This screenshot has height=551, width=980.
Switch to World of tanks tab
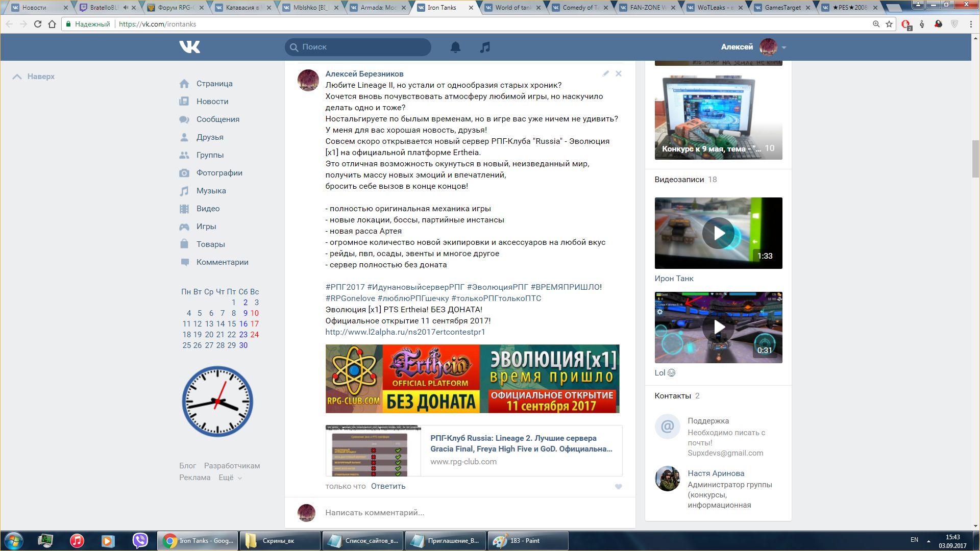coord(513,8)
